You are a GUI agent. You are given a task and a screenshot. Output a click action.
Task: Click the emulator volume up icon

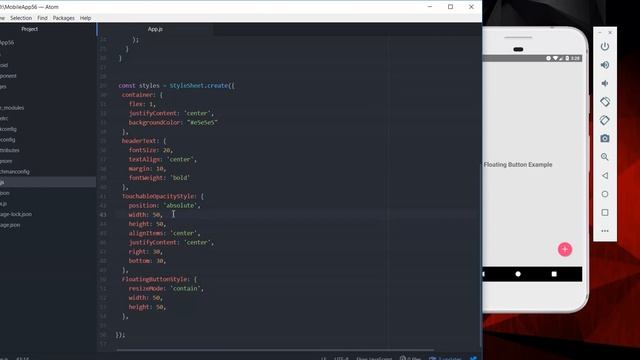coord(605,65)
